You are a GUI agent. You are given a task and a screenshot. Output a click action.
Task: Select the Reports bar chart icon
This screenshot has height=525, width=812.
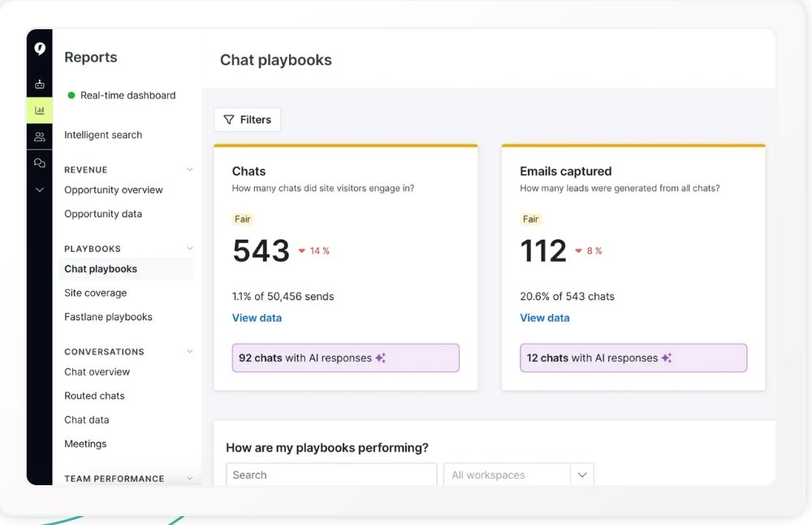tap(39, 111)
